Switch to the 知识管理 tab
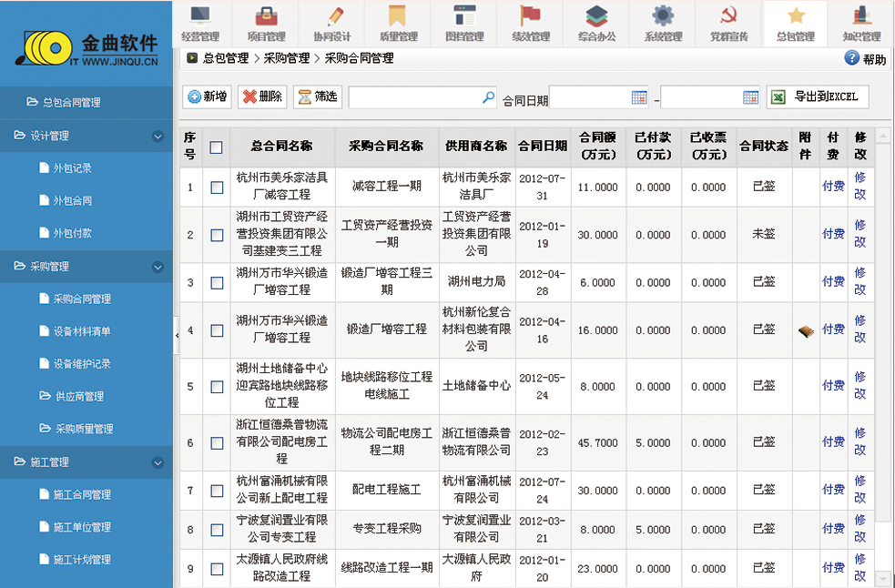 pos(860,24)
